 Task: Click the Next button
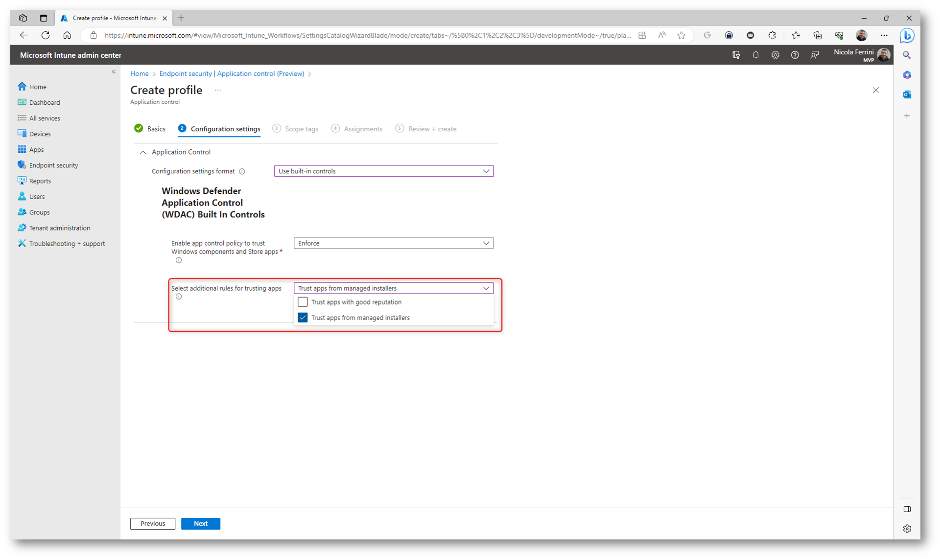tap(201, 523)
